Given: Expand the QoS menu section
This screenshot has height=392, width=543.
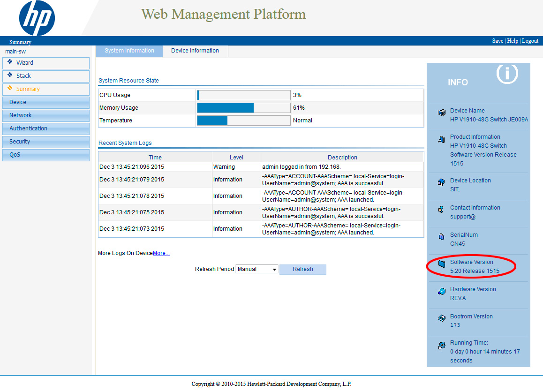Looking at the screenshot, I should pos(45,155).
